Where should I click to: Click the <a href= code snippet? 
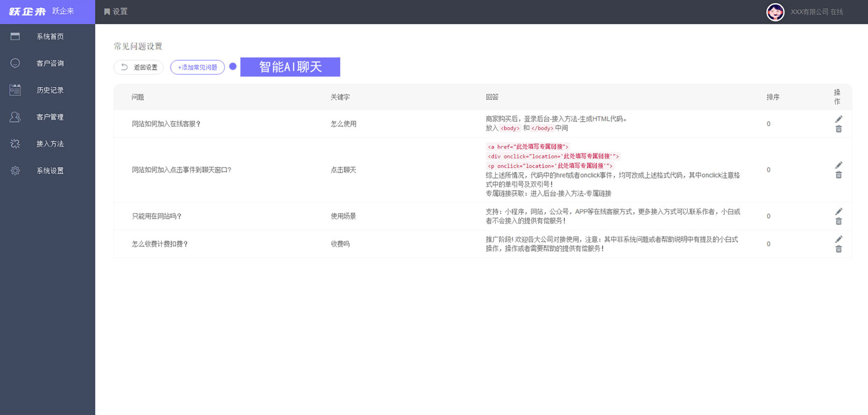(528, 147)
